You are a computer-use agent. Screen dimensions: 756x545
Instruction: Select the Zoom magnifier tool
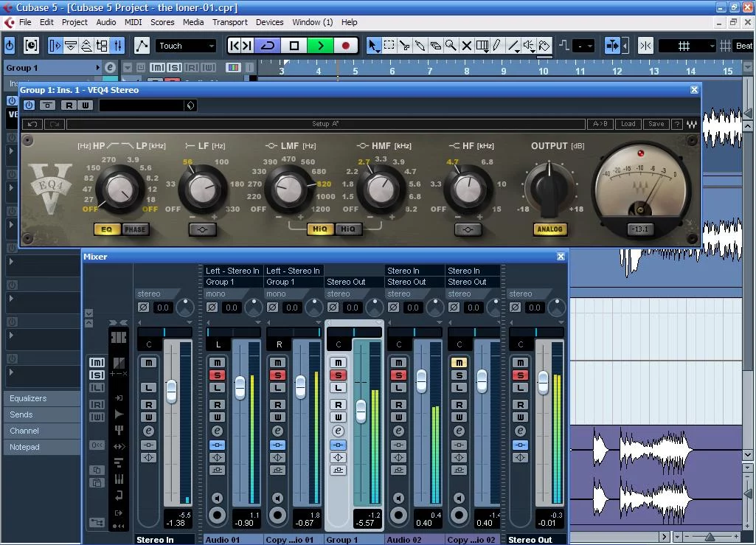pos(451,46)
